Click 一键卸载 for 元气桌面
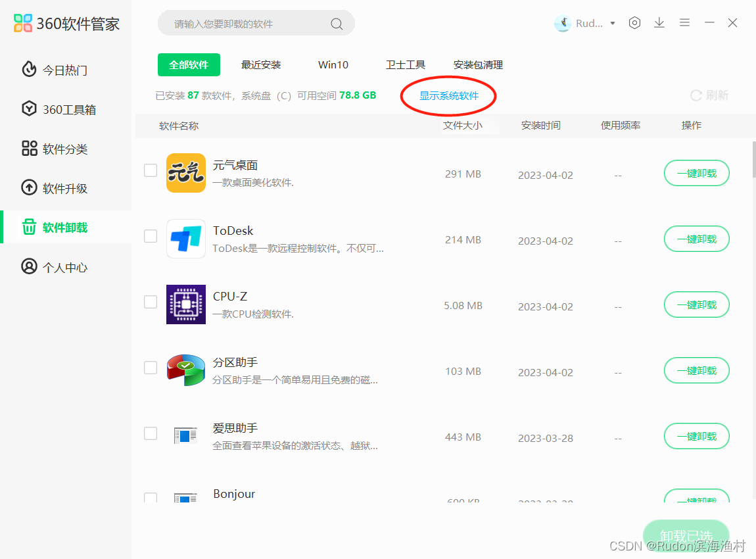The height and width of the screenshot is (559, 756). (x=697, y=173)
